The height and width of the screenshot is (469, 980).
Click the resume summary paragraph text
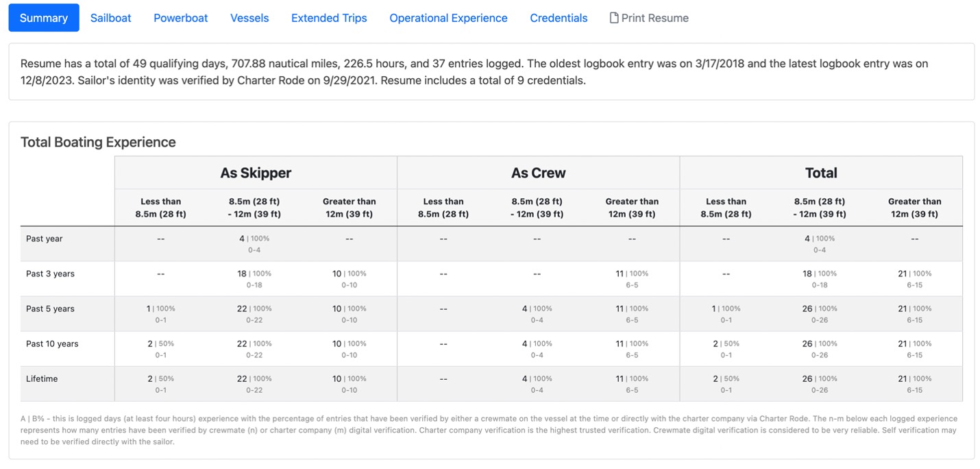click(474, 72)
